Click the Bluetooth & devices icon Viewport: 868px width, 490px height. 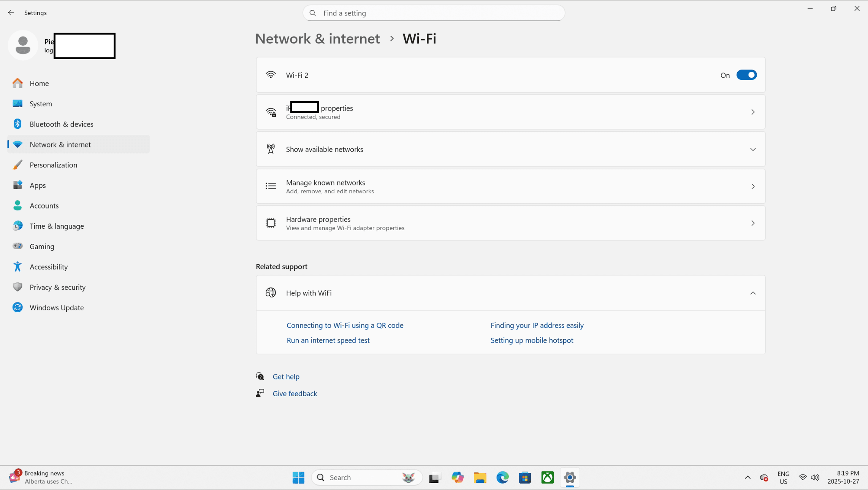click(17, 124)
